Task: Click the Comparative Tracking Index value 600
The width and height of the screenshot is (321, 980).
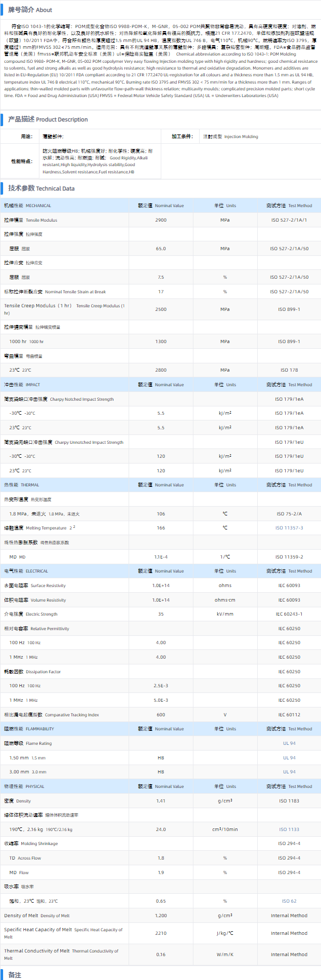Action: [161, 715]
